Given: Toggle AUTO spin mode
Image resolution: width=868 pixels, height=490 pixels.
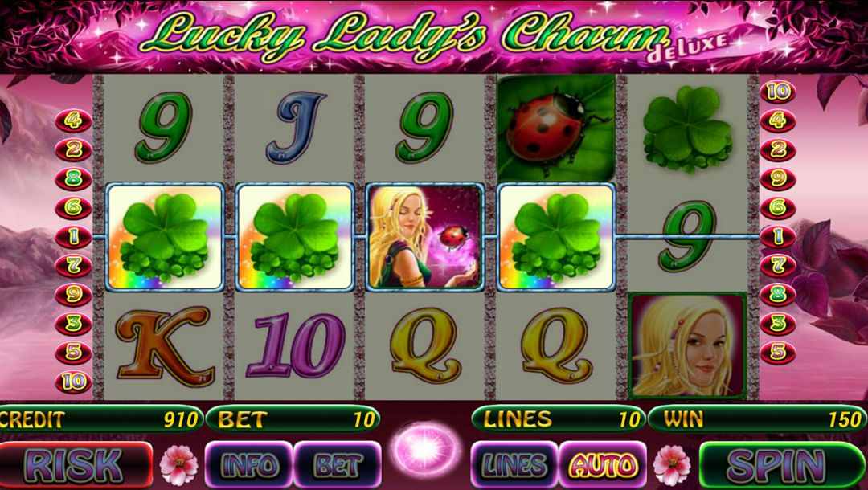Looking at the screenshot, I should coord(603,464).
